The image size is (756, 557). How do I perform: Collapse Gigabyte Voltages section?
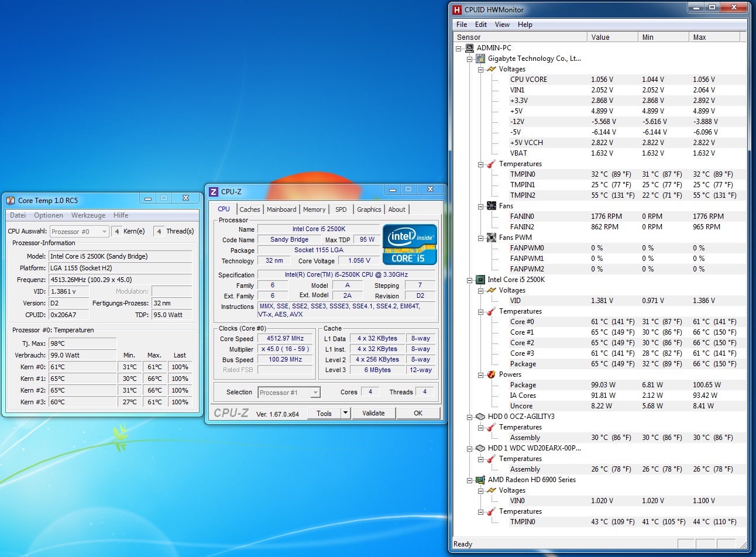coord(480,69)
